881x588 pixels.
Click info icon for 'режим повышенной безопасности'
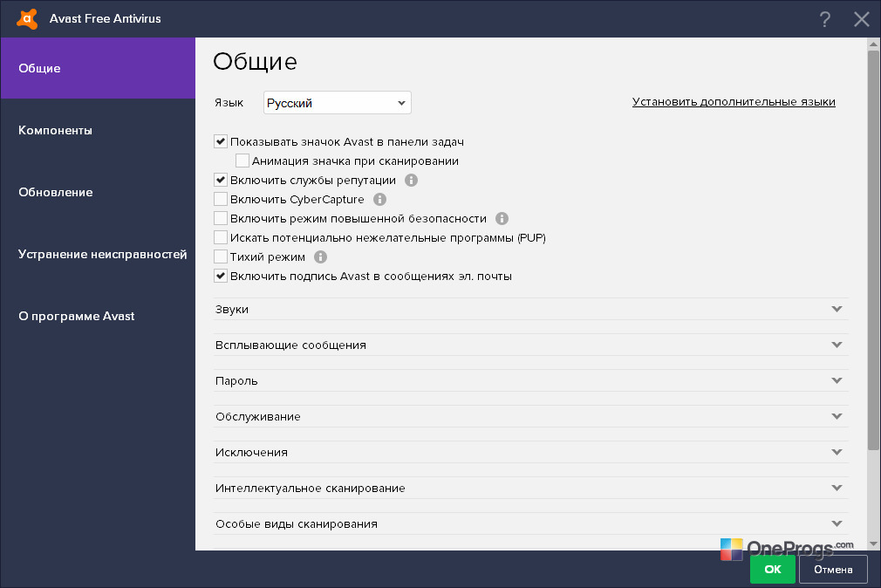coord(502,219)
